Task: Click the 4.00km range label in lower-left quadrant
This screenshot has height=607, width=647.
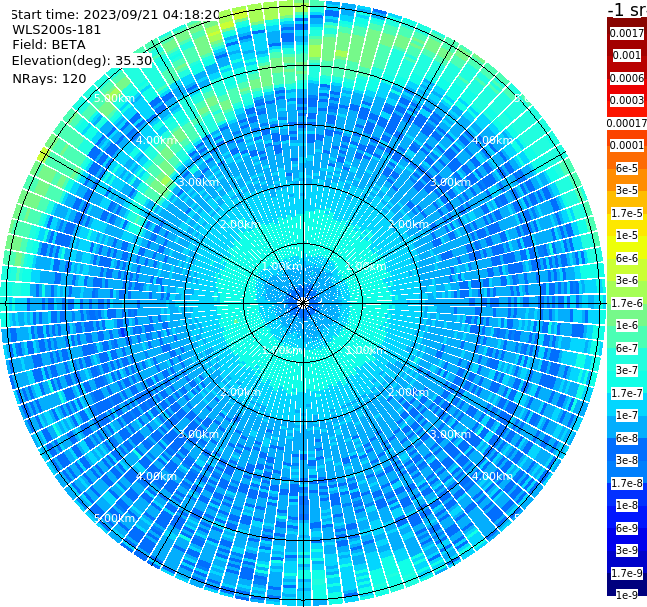Action: point(156,476)
